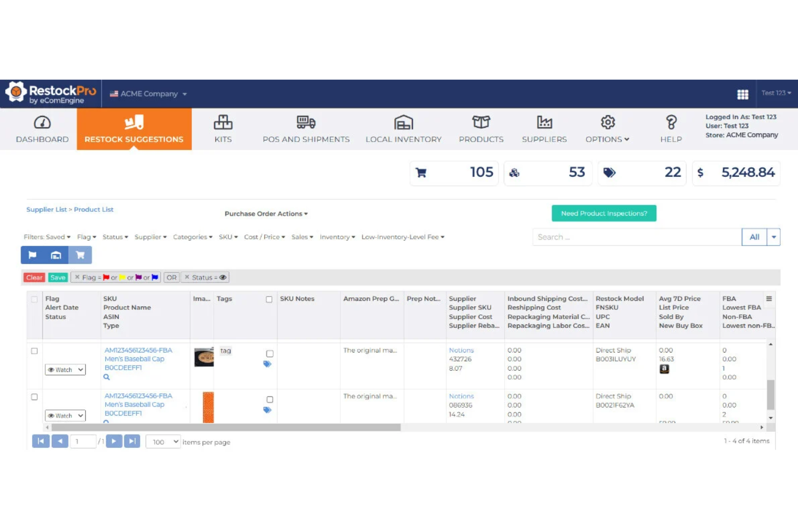Open the Notions supplier link
The width and height of the screenshot is (798, 532).
[461, 350]
